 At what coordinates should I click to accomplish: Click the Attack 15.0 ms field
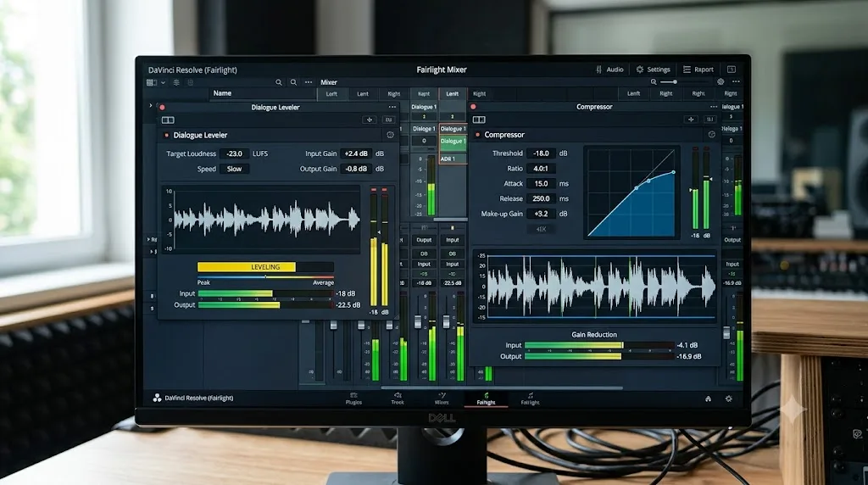pos(541,183)
